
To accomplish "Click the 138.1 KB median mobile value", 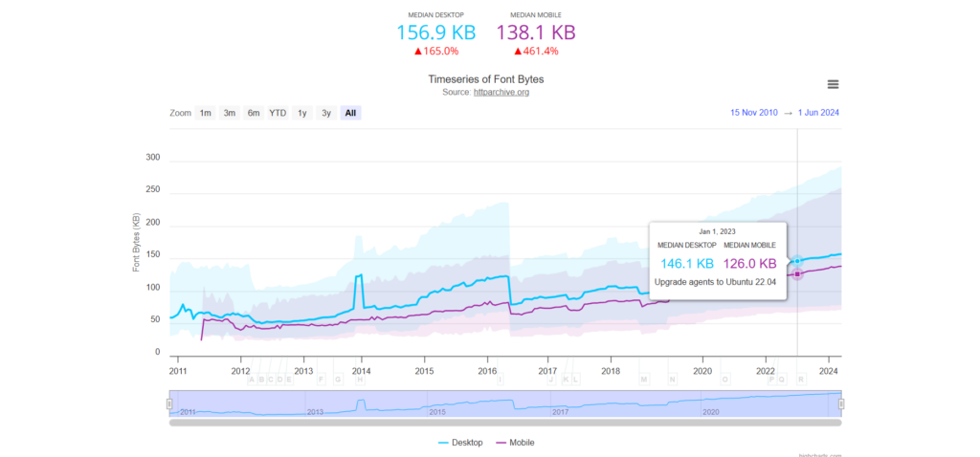I will click(x=536, y=33).
